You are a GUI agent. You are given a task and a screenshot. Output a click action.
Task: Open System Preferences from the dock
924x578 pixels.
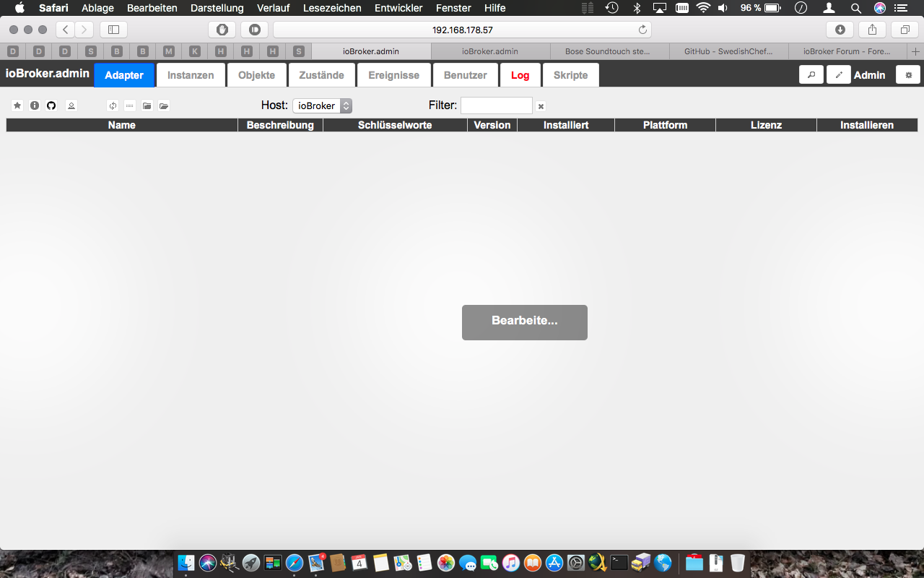pos(575,562)
